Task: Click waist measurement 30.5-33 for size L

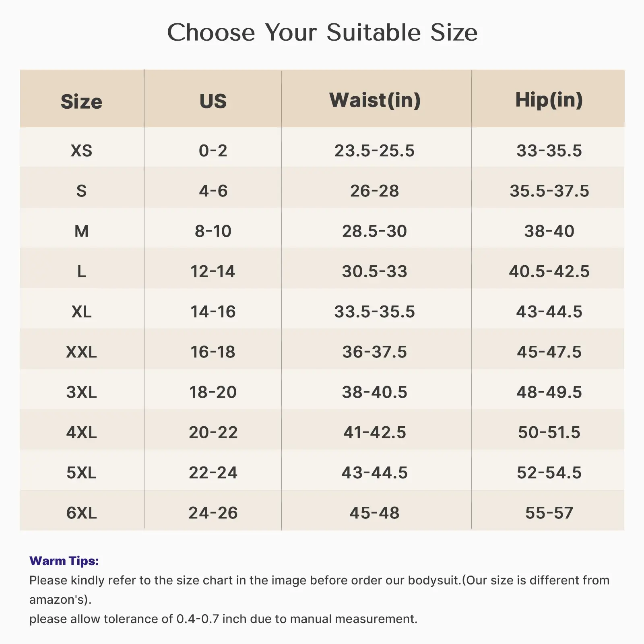Action: point(374,271)
